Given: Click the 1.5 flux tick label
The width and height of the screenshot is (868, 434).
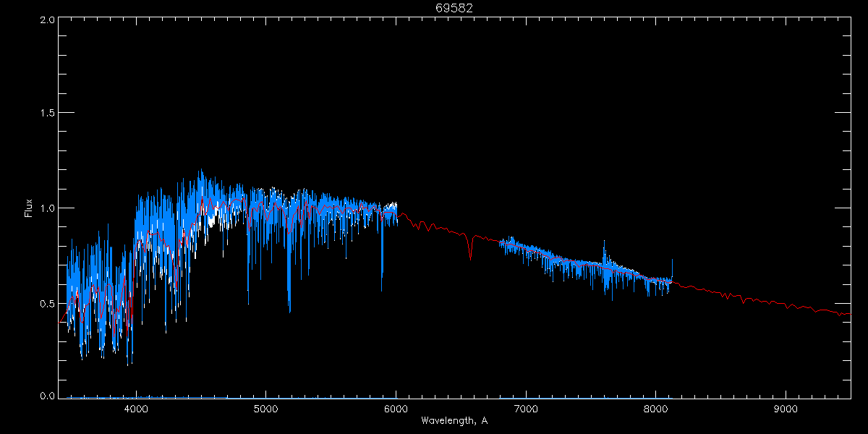Looking at the screenshot, I should (47, 113).
